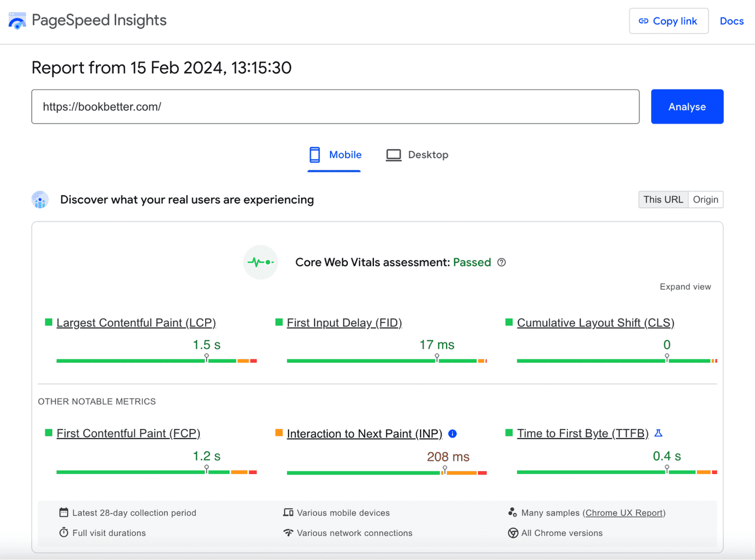Click the Chrome icon for Chrome versions

(x=513, y=533)
